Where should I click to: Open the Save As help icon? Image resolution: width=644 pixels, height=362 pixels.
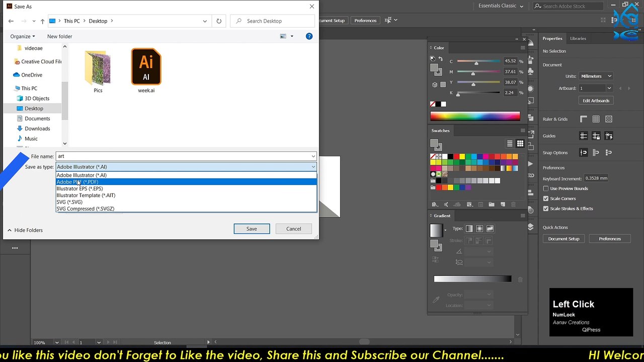[309, 36]
